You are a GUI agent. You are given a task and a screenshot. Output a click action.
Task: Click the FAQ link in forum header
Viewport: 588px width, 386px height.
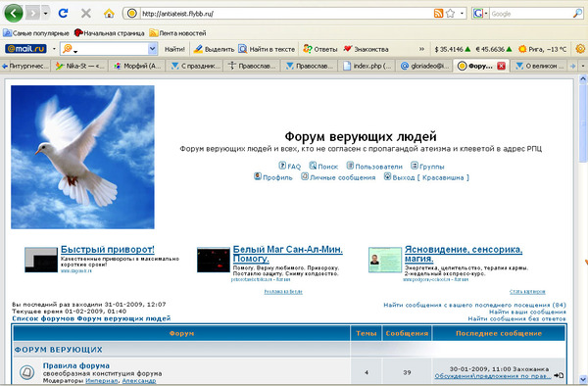(289, 166)
